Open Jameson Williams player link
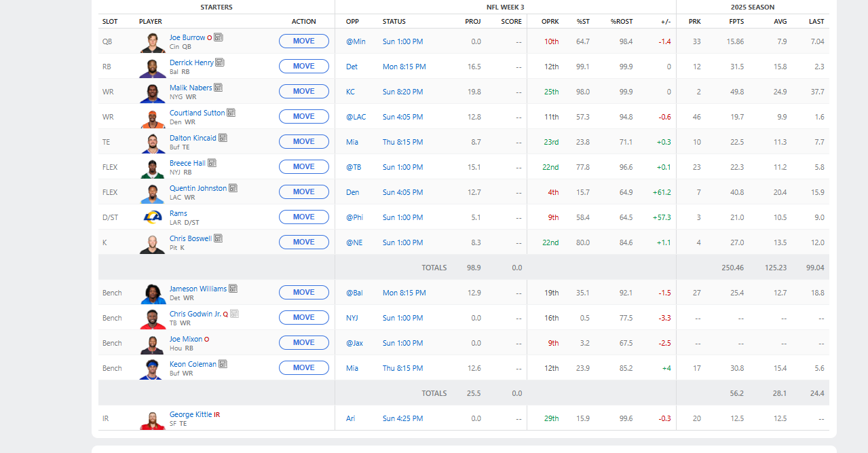Screen dimensions: 868x453 (x=198, y=289)
